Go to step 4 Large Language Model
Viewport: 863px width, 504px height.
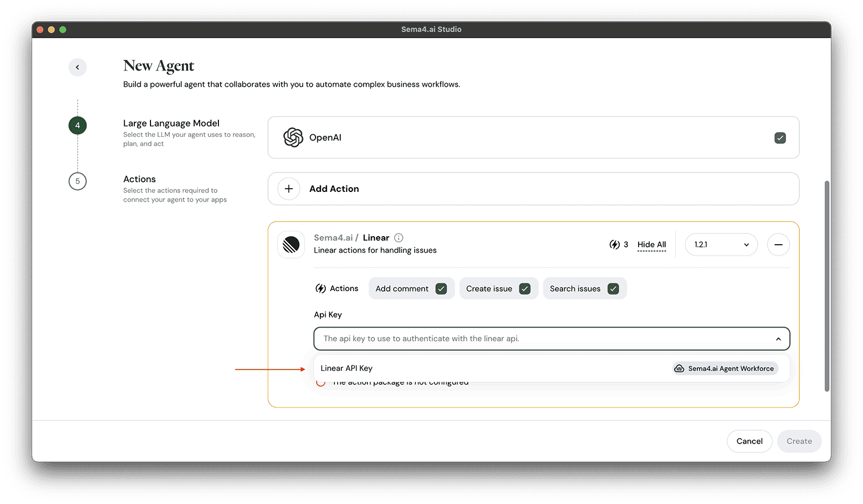(78, 126)
